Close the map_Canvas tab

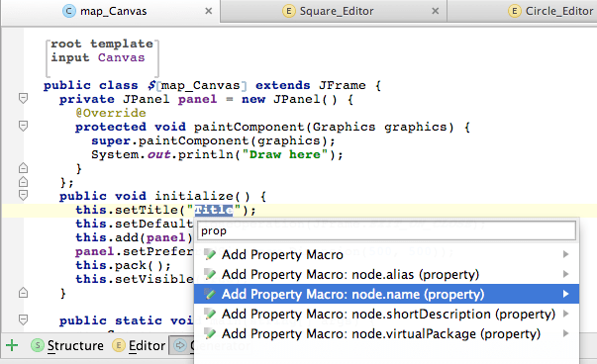pyautogui.click(x=209, y=11)
